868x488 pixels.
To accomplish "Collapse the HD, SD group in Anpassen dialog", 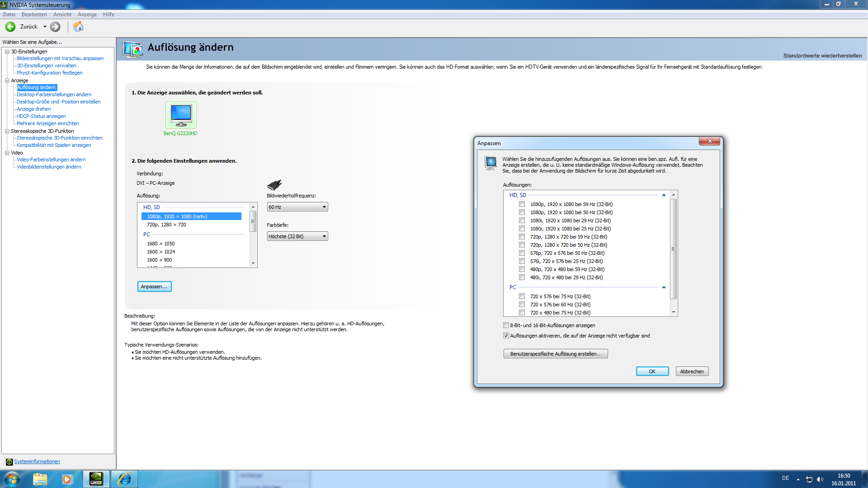I will point(664,195).
